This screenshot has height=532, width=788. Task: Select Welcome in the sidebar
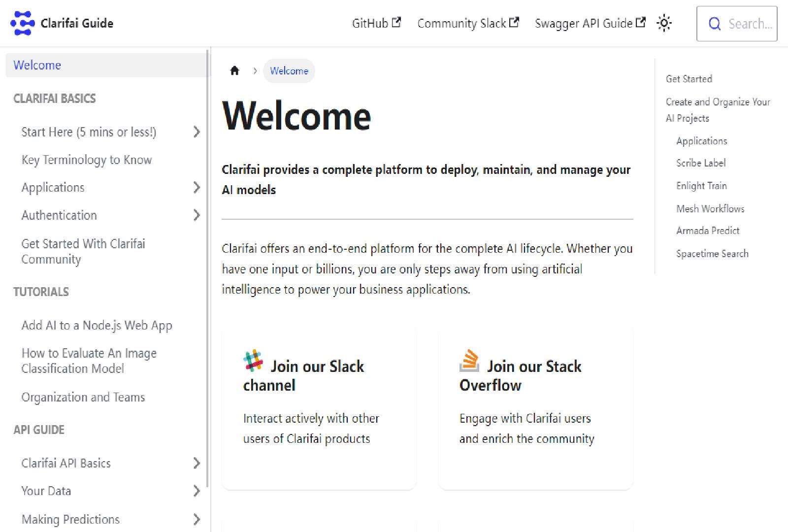coord(37,65)
